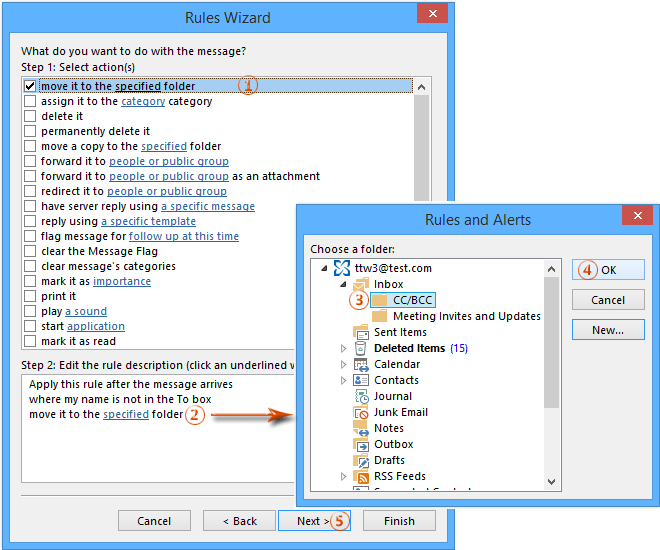Click the Outbox folder icon

[361, 444]
